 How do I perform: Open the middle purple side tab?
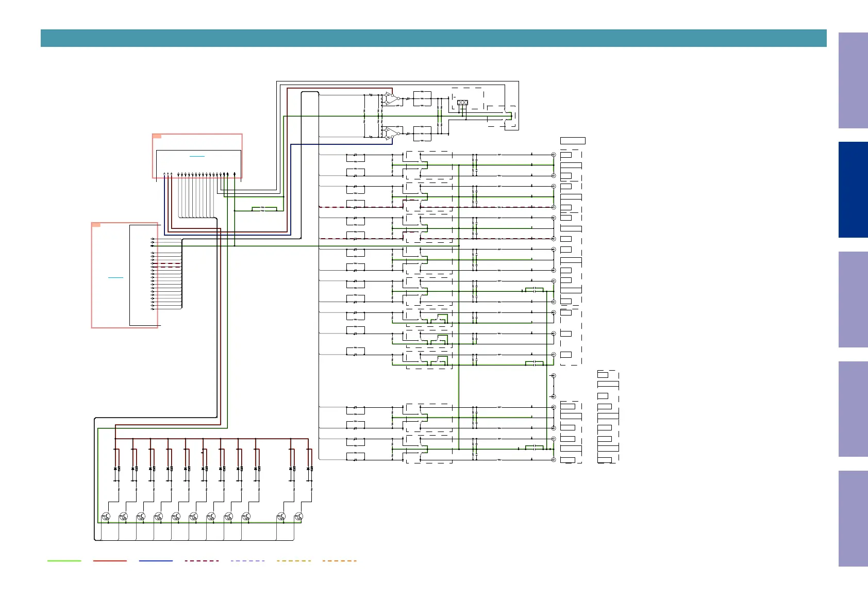point(853,299)
